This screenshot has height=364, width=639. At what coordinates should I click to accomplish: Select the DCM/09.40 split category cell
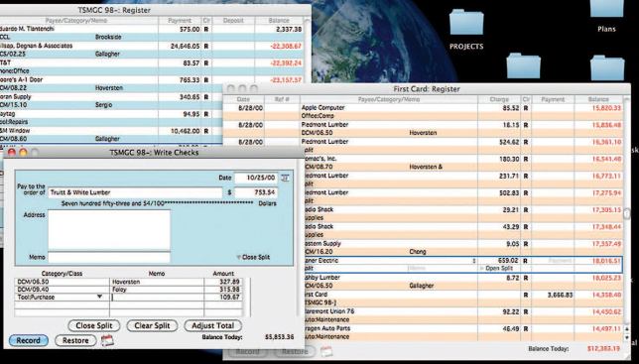coord(62,290)
